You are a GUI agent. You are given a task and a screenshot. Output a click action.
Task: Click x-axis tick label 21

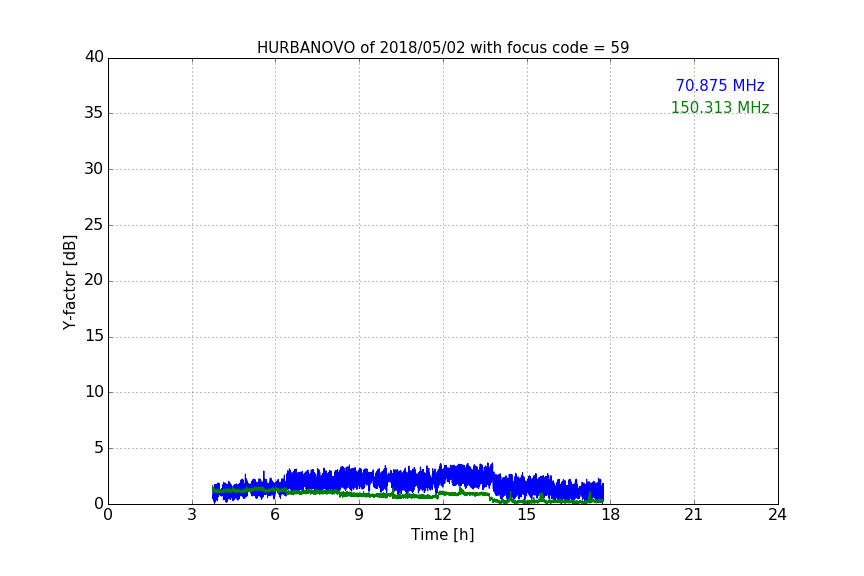coord(694,515)
